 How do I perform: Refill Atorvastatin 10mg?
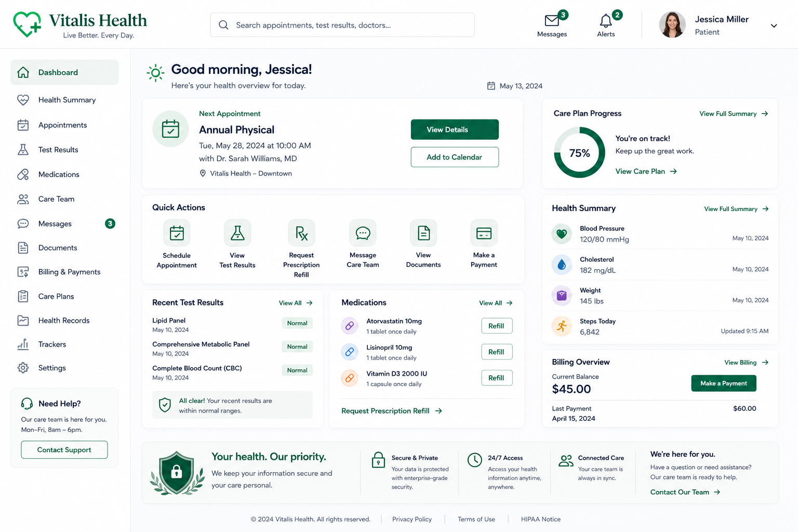point(497,326)
